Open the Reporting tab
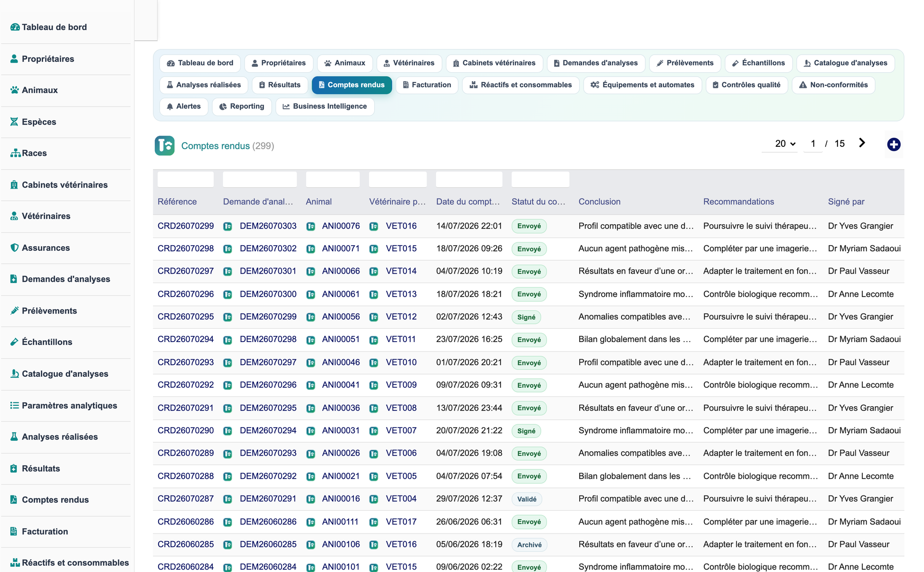 click(242, 106)
